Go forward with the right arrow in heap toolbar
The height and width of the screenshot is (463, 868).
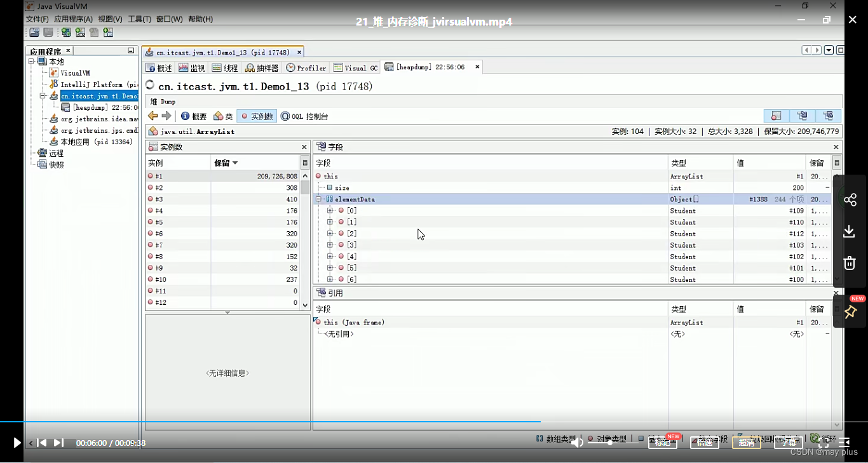tap(166, 116)
